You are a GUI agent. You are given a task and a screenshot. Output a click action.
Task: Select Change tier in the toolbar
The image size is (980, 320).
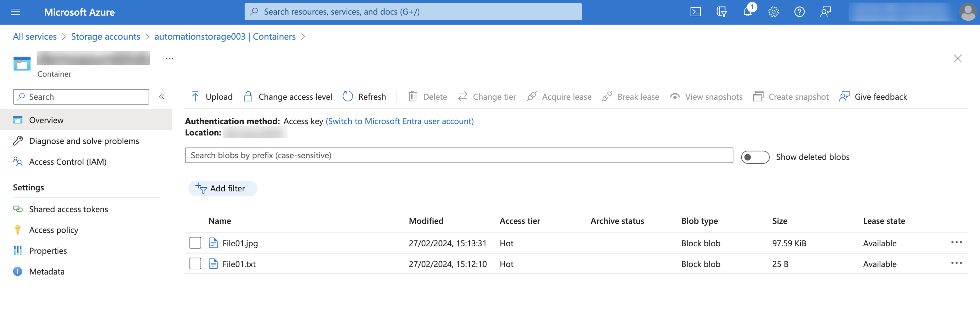tap(487, 97)
